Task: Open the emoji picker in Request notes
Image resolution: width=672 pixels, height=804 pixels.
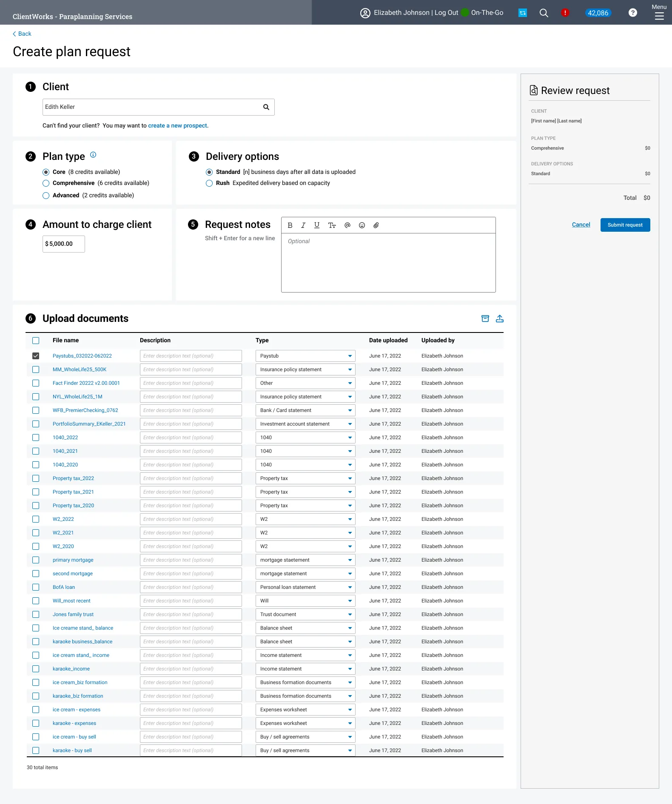Action: click(x=362, y=225)
